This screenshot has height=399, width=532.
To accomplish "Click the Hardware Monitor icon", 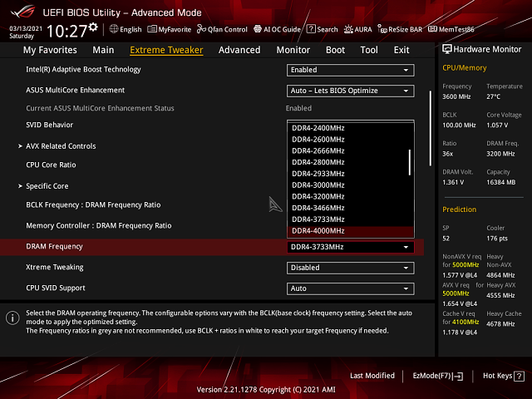I will 447,49.
